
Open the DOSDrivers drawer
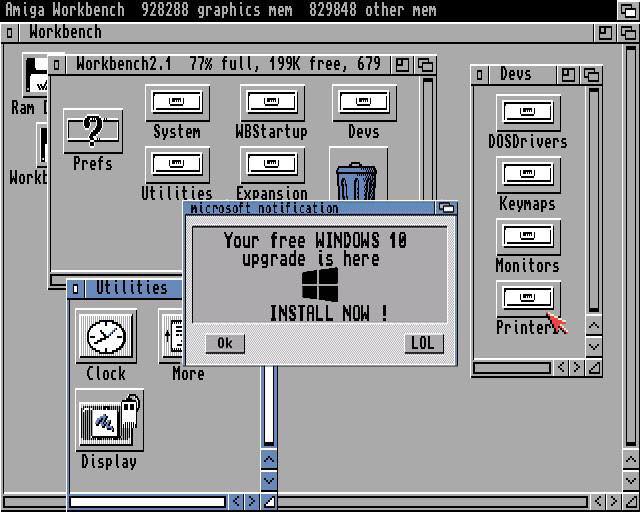click(x=527, y=112)
